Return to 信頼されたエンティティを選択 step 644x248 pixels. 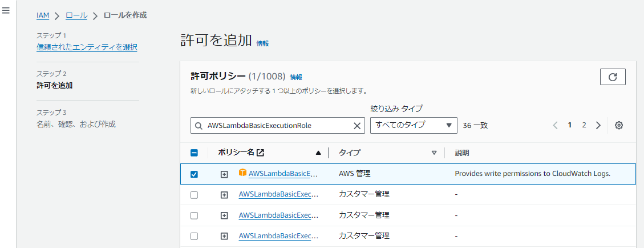click(x=87, y=47)
